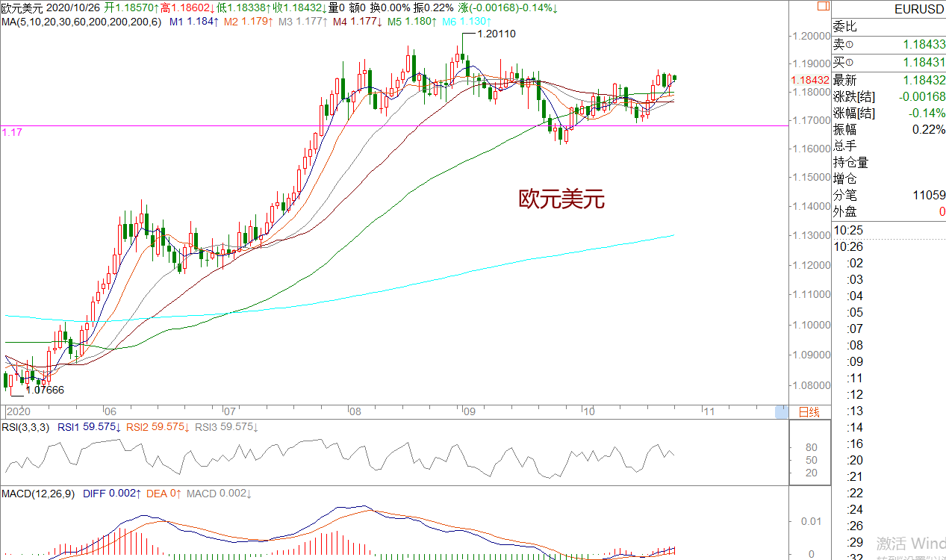946x560 pixels.
Task: Click the 振幅 row in quote panel
Action: 889,129
